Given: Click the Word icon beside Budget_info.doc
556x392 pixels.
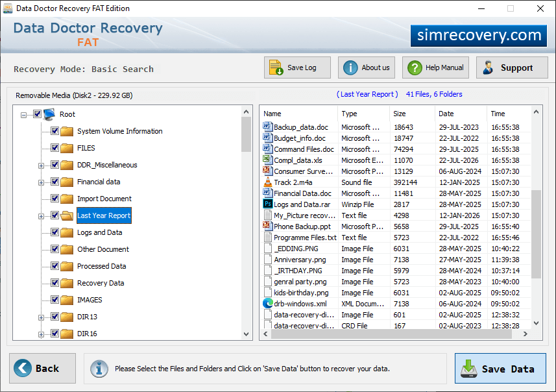Looking at the screenshot, I should [x=267, y=138].
